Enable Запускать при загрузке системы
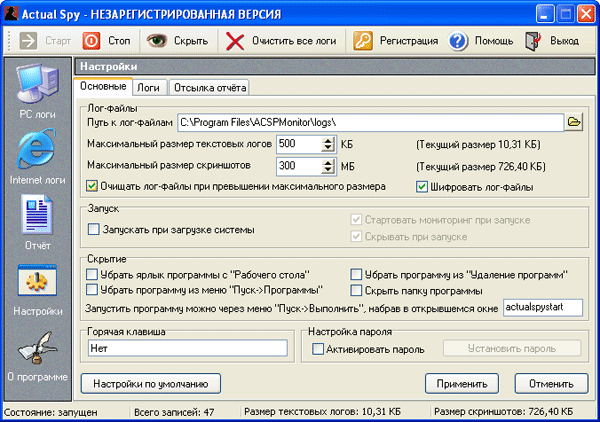Screen dimensions: 600x422 pyautogui.click(x=94, y=230)
